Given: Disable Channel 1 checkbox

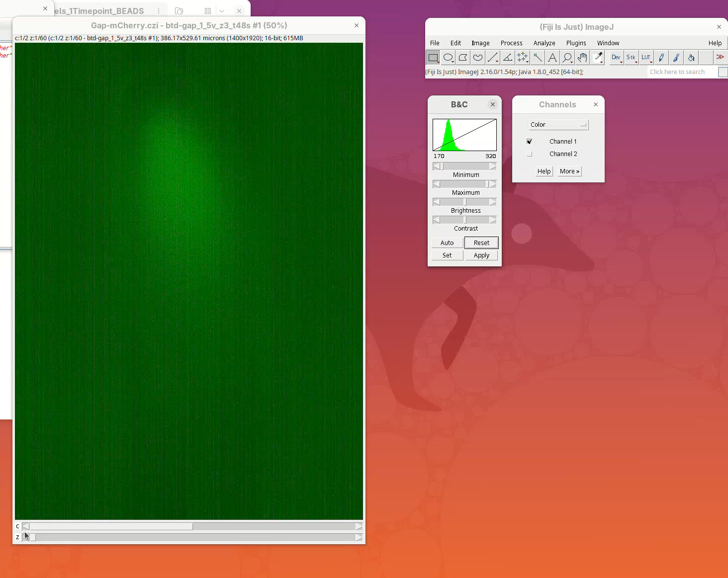Looking at the screenshot, I should point(530,142).
